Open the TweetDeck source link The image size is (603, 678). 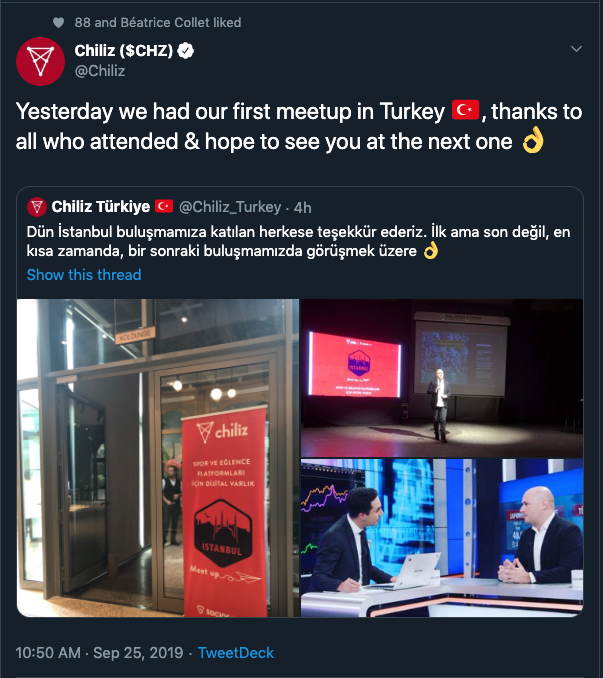pos(236,652)
